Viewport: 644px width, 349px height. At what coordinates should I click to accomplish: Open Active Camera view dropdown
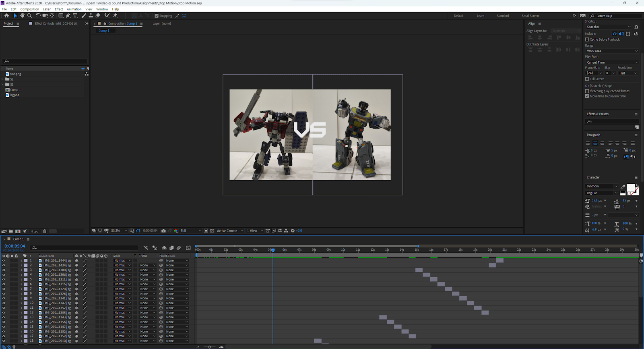(230, 231)
